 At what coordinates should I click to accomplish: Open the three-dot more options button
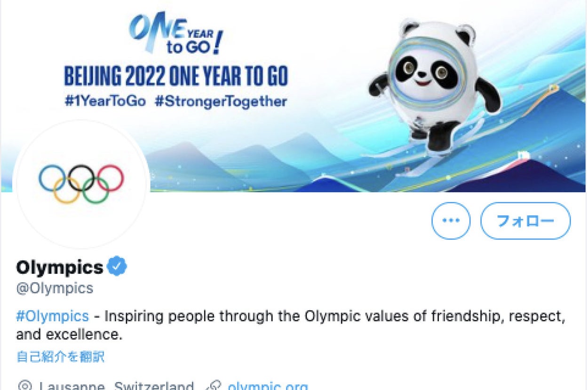[x=451, y=220]
